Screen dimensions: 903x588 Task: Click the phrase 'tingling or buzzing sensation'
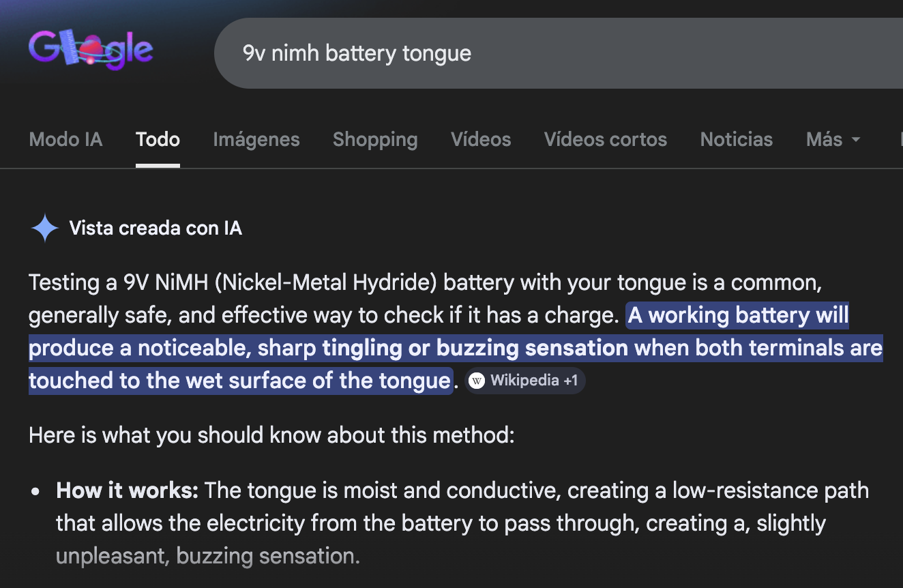coord(474,348)
